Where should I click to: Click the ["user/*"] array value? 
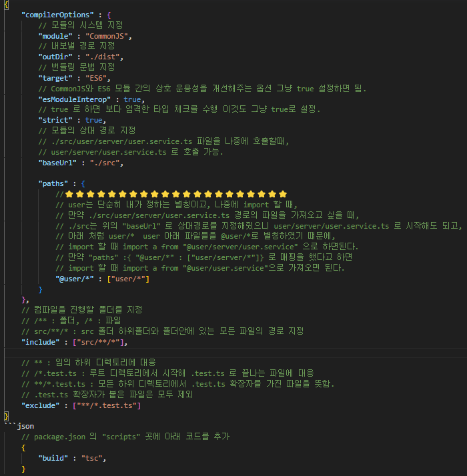(x=128, y=279)
